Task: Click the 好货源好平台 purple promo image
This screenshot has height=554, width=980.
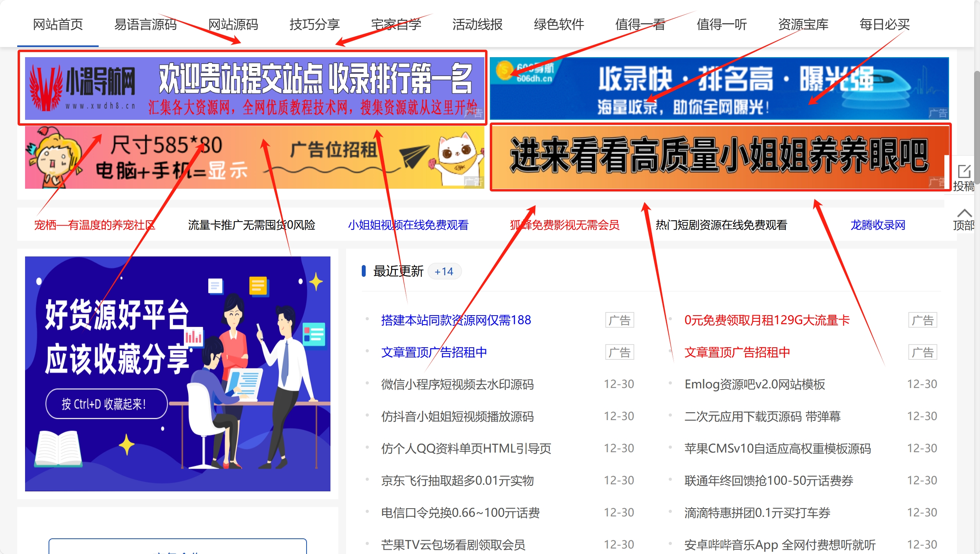Action: pos(177,374)
